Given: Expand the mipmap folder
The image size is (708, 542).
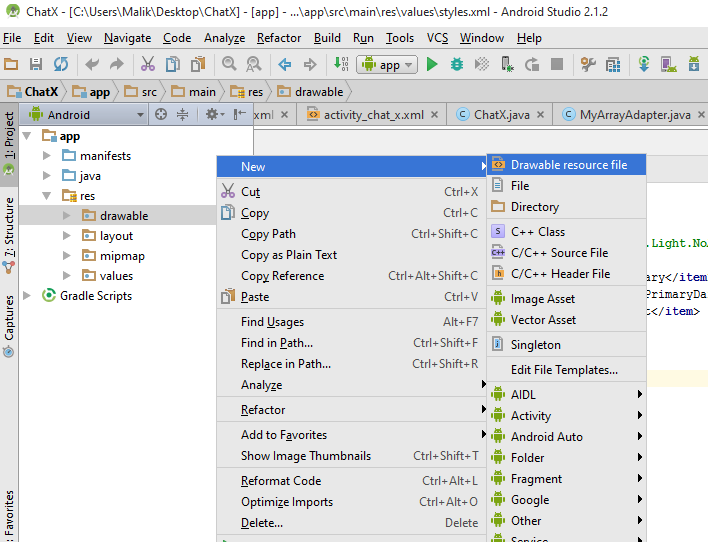Looking at the screenshot, I should point(67,255).
